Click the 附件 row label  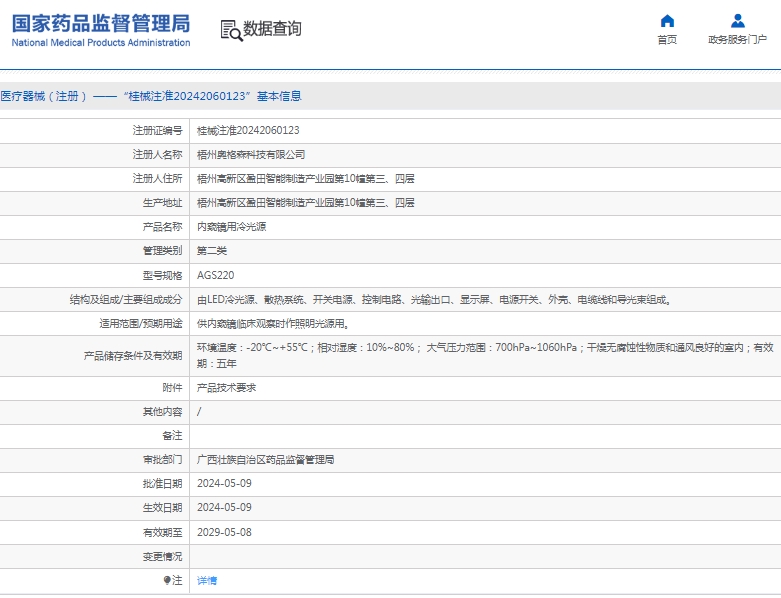[x=172, y=388]
